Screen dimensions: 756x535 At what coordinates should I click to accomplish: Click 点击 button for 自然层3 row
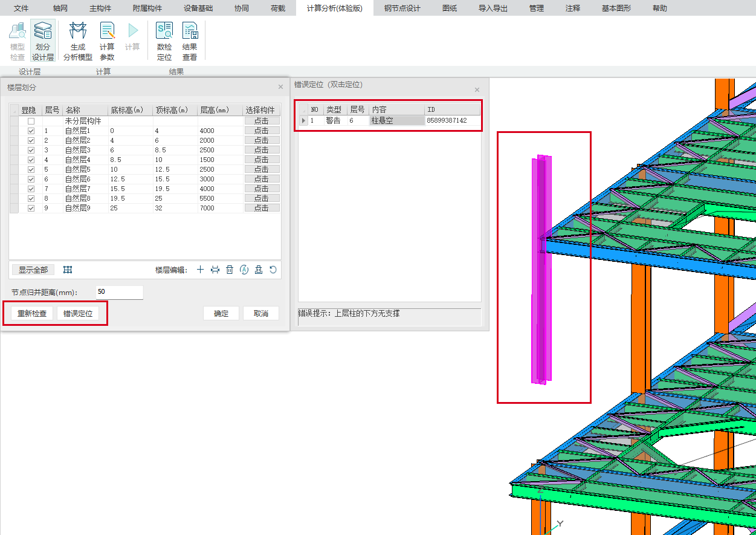(x=262, y=150)
